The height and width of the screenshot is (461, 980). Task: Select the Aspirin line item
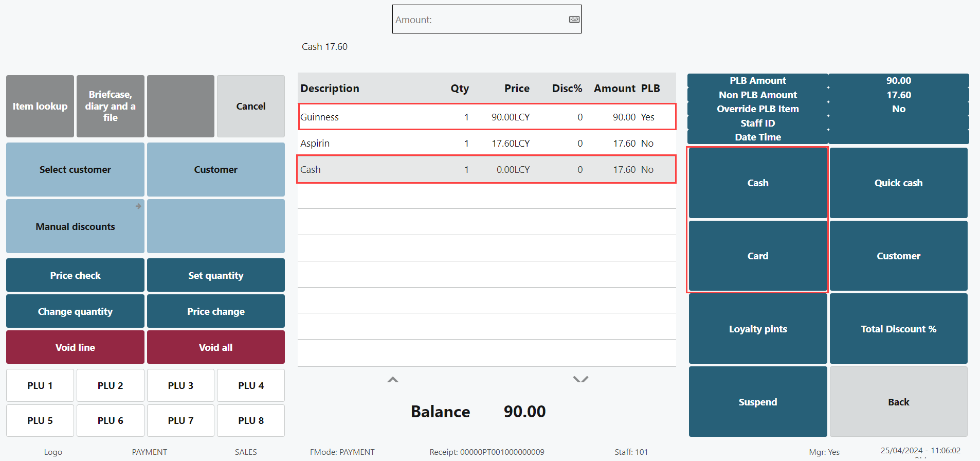tap(486, 143)
